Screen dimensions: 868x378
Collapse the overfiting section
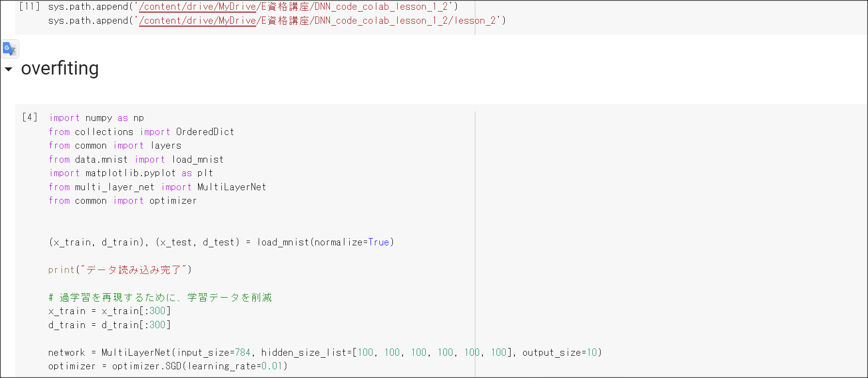(x=8, y=69)
